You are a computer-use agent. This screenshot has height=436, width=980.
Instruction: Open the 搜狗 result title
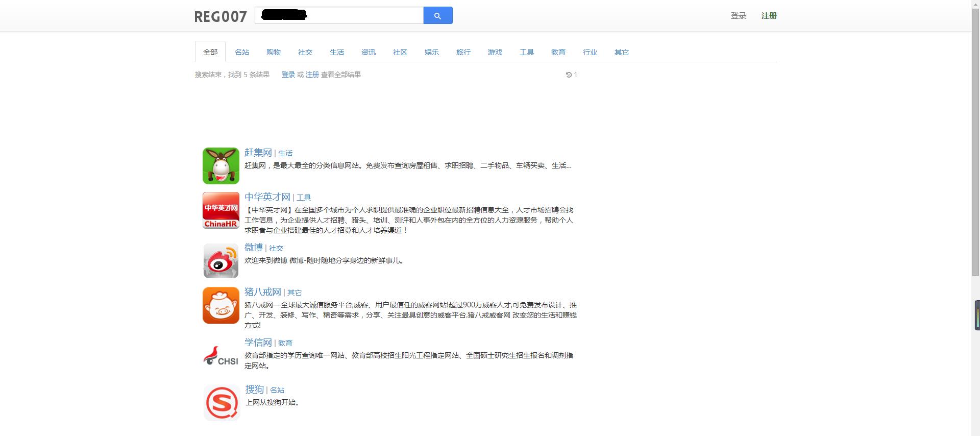click(255, 389)
